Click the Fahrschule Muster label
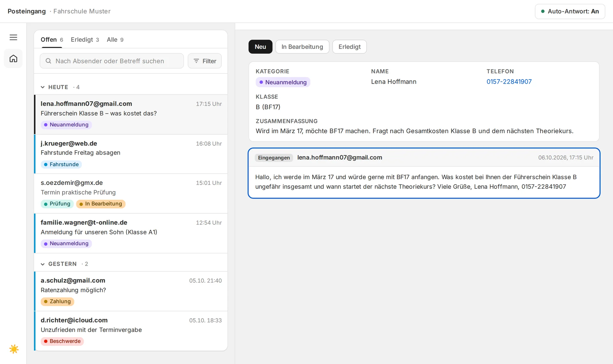The height and width of the screenshot is (364, 613). 82,11
